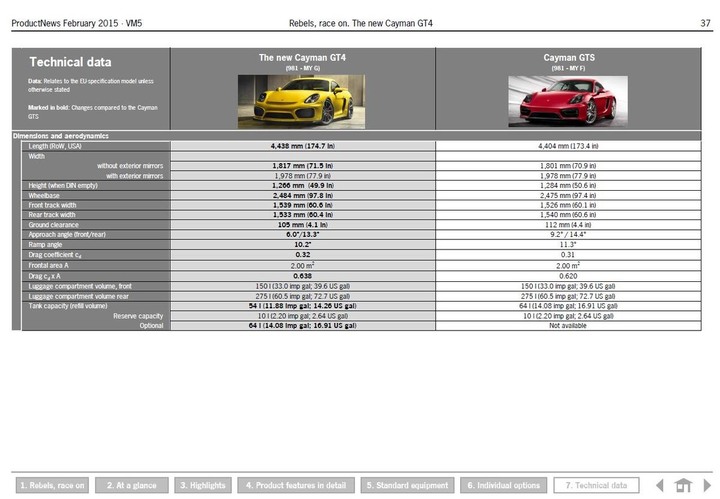720x499 pixels.
Task: Click the '1,817 mm (71.5 in)' value
Action: click(x=303, y=166)
